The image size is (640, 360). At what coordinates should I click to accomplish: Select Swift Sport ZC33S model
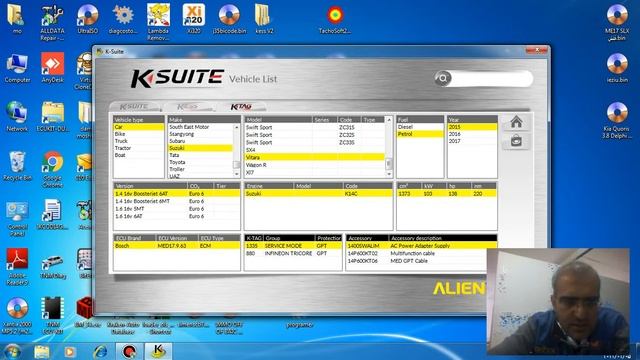(314, 142)
